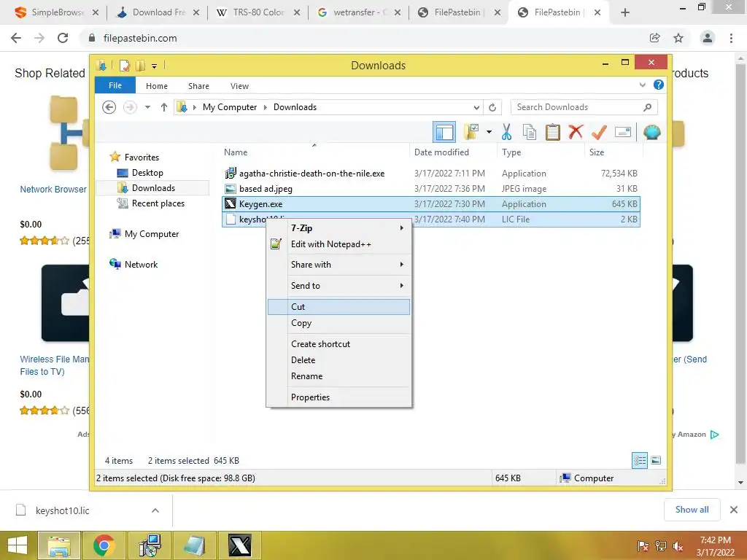This screenshot has height=560, width=747.
Task: Select the Keygen.exe file row
Action: (430, 204)
